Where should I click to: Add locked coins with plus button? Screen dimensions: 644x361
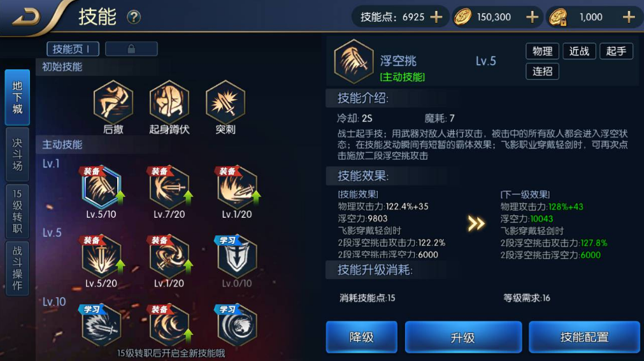coord(629,17)
